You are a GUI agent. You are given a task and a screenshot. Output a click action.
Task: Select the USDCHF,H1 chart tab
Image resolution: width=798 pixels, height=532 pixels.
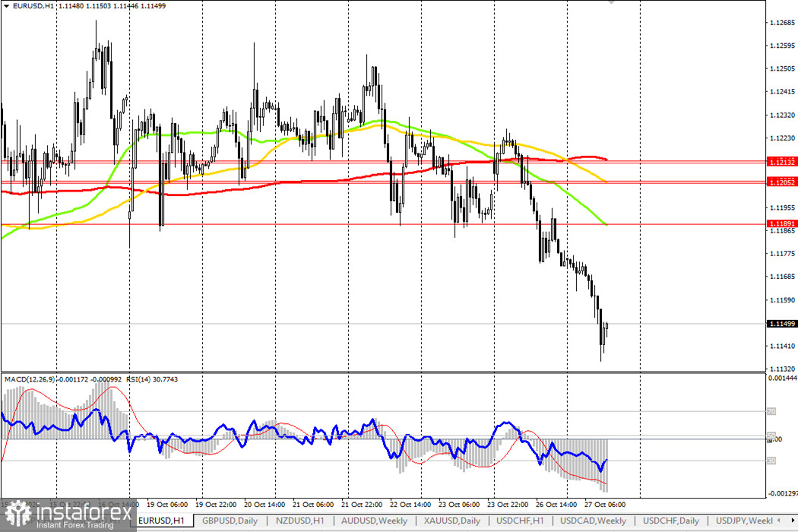pyautogui.click(x=520, y=521)
